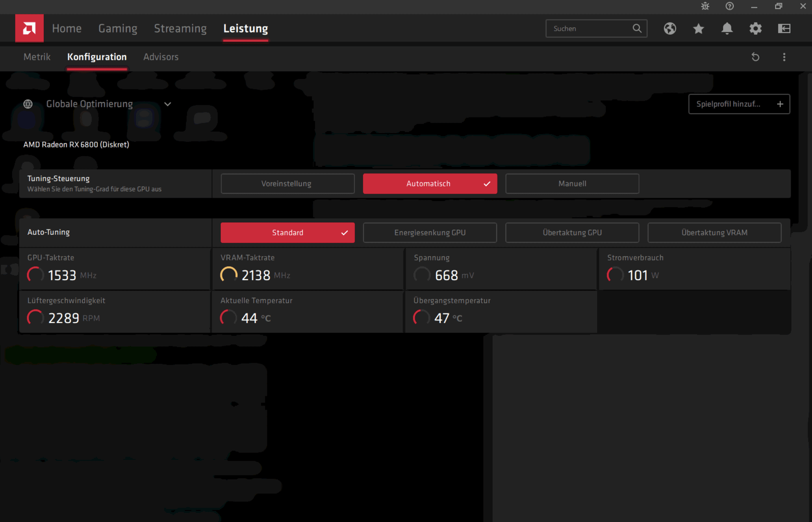The width and height of the screenshot is (812, 522).
Task: Select Voreinstellung tuning control
Action: tap(288, 184)
